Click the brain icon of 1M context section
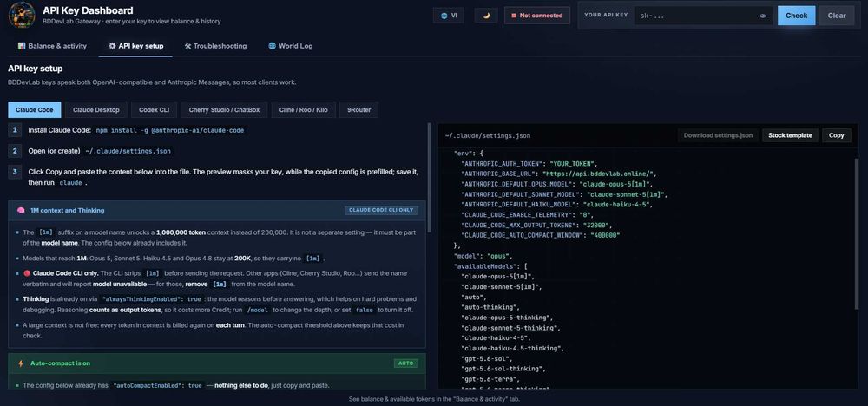 pyautogui.click(x=21, y=210)
